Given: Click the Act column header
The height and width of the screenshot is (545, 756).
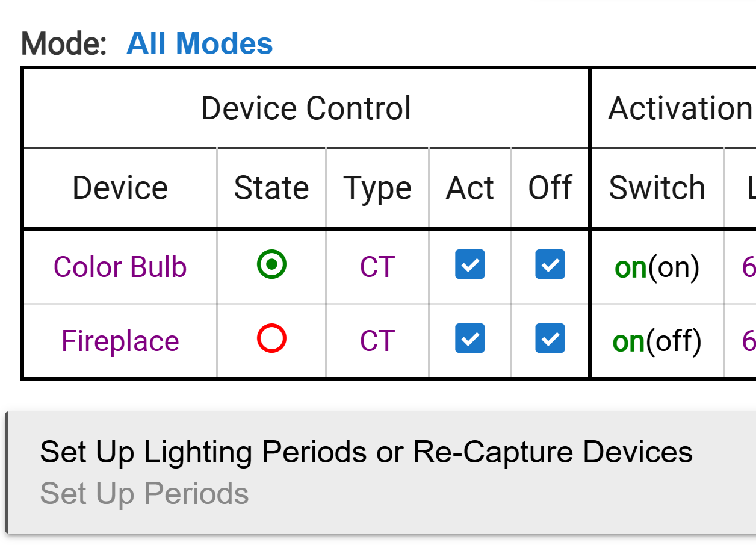Looking at the screenshot, I should (469, 188).
